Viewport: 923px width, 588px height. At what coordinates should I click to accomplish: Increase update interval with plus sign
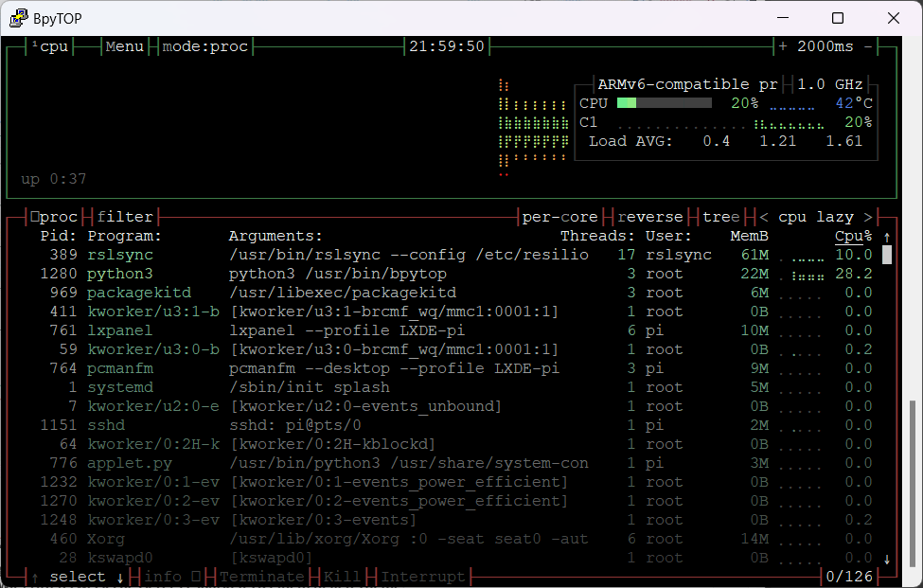[783, 46]
